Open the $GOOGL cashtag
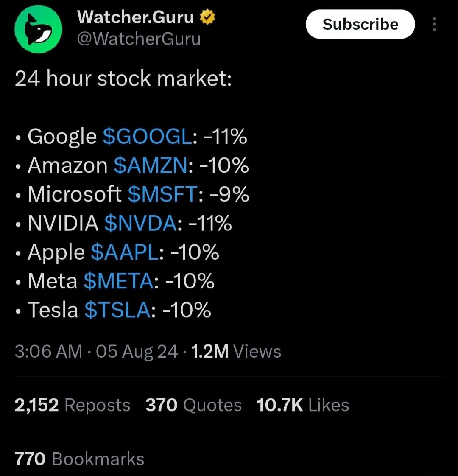This screenshot has height=476, width=458. 147,137
